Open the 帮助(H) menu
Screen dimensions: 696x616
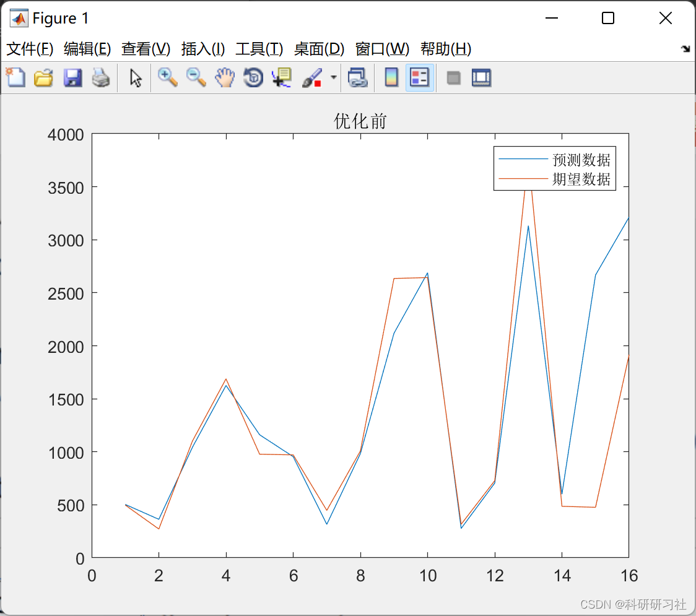[446, 49]
